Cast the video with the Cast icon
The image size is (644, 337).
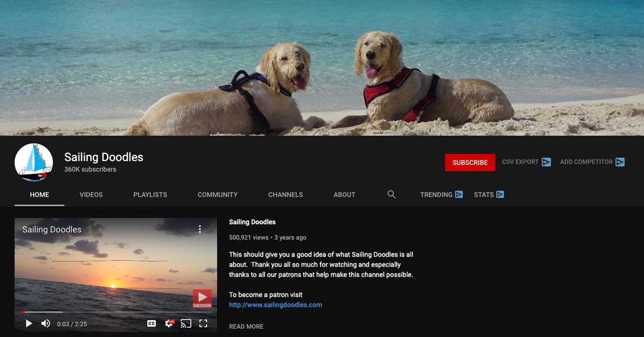click(186, 324)
